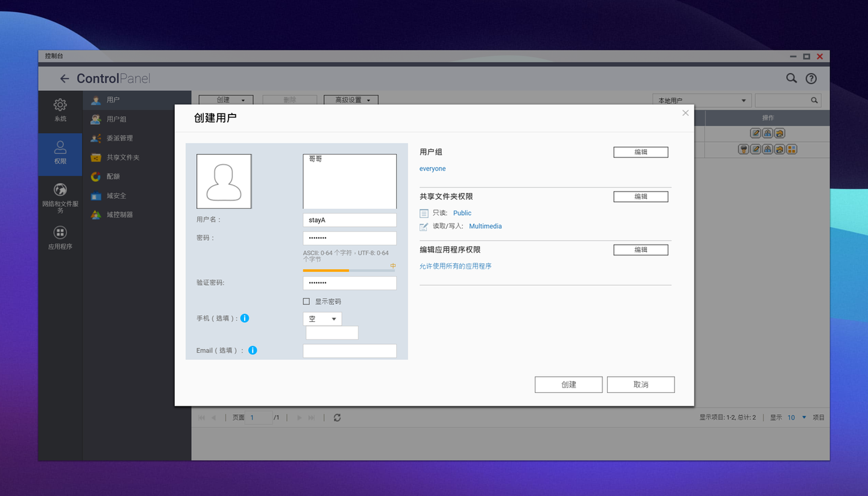Viewport: 868px width, 496px height.
Task: Click 编辑 next to 用户组
Action: [641, 152]
